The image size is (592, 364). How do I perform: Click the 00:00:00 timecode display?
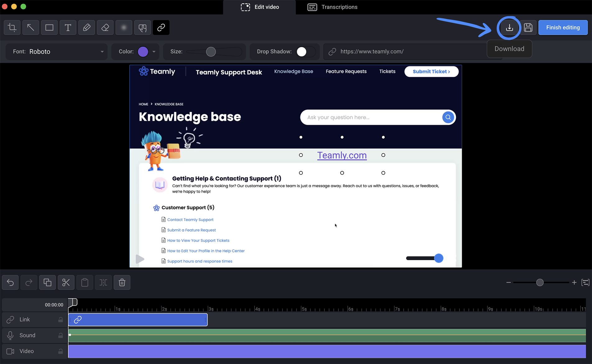coord(54,305)
